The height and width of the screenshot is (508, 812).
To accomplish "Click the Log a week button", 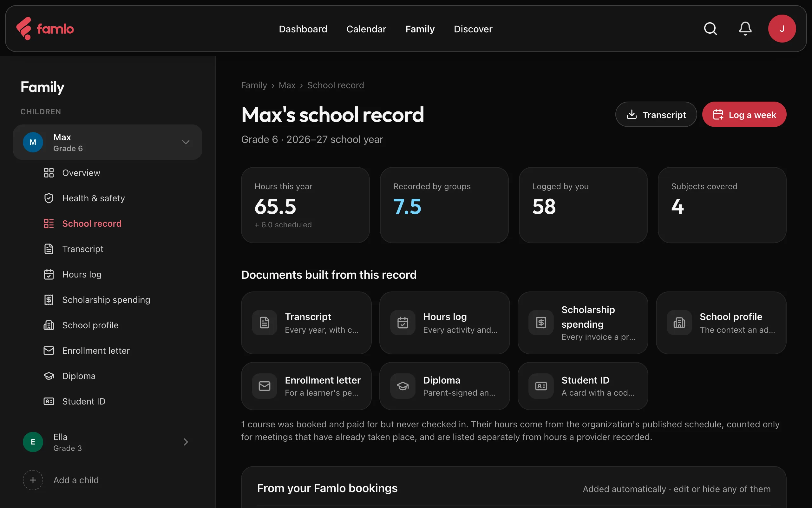I will pyautogui.click(x=744, y=115).
